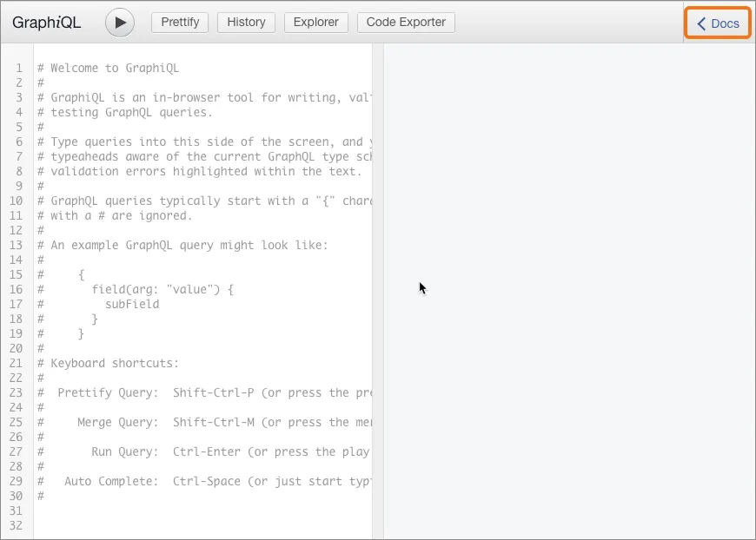
Task: Click line number 1 in the gutter
Action: (18, 67)
